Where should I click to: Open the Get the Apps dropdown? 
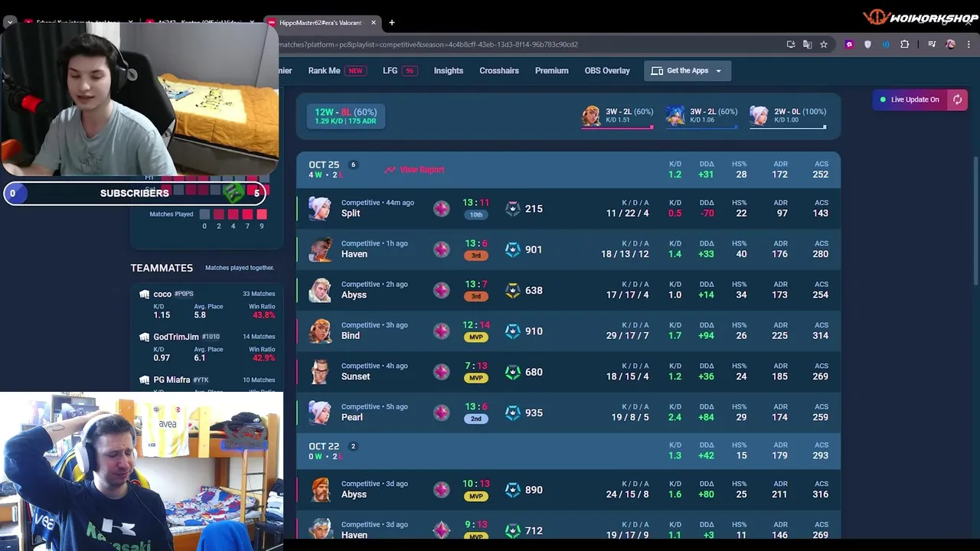pyautogui.click(x=687, y=70)
